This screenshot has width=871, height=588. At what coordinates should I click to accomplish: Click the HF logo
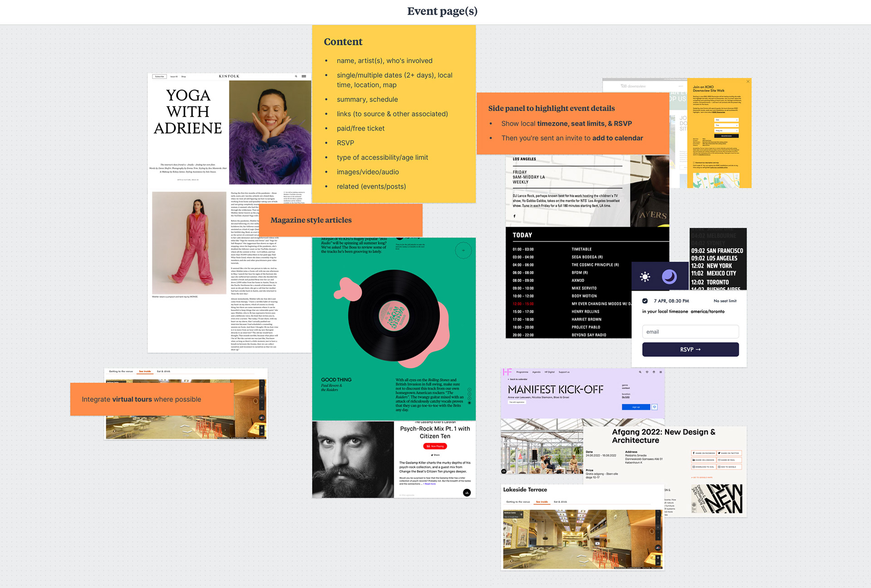coord(507,372)
